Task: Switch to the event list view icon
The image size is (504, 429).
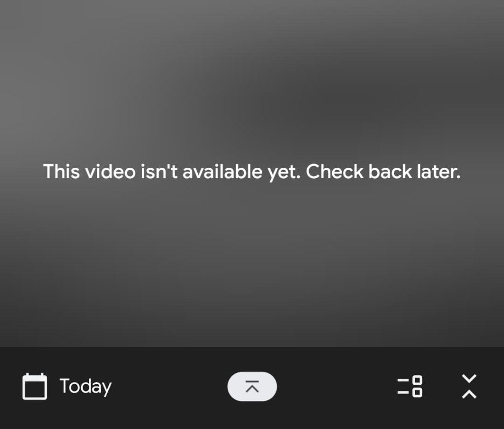Action: pos(410,386)
